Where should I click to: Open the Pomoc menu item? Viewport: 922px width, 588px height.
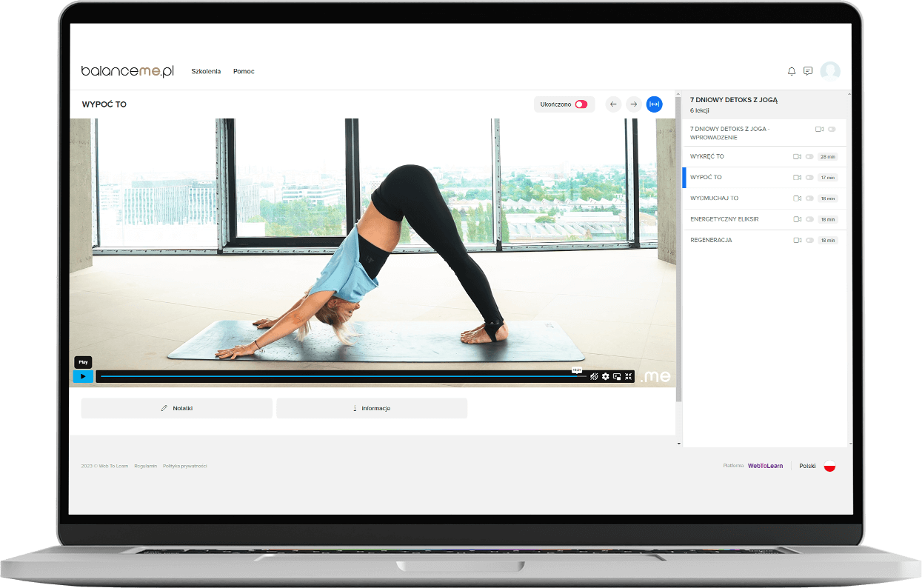tap(244, 71)
